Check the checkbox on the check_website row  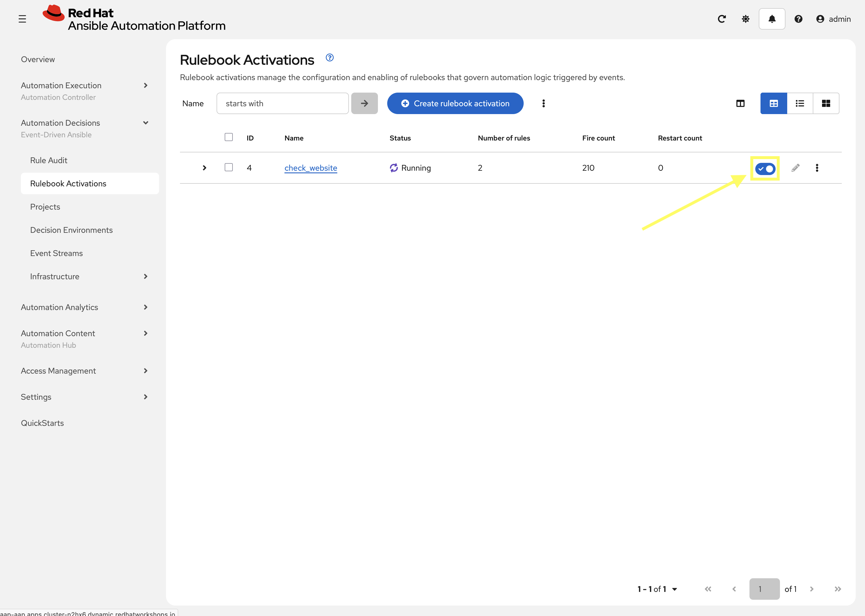(229, 167)
